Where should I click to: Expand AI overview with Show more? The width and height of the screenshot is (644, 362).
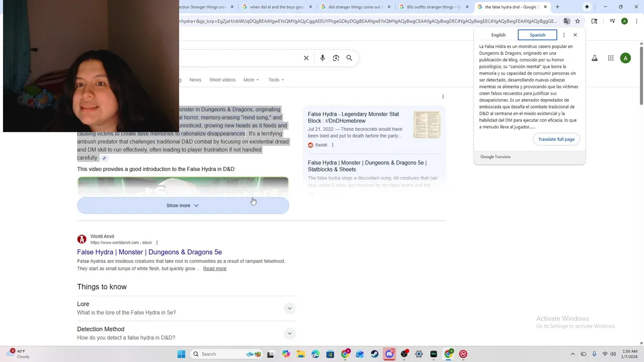pos(183,206)
